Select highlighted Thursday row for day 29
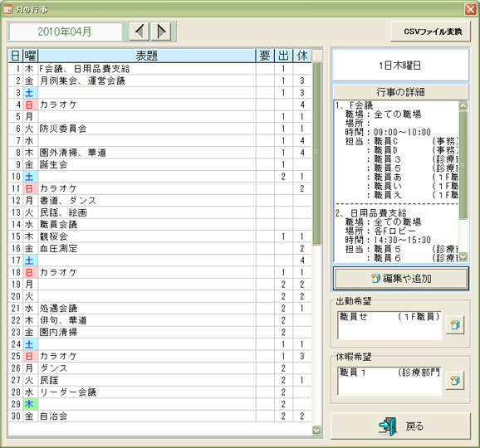Image resolution: width=480 pixels, height=448 pixels. point(159,404)
